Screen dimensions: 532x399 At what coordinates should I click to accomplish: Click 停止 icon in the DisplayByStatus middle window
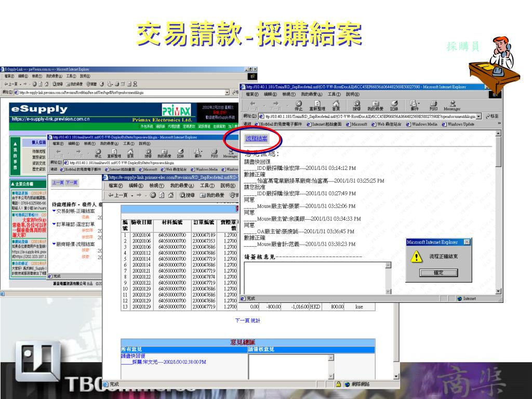[x=98, y=153]
